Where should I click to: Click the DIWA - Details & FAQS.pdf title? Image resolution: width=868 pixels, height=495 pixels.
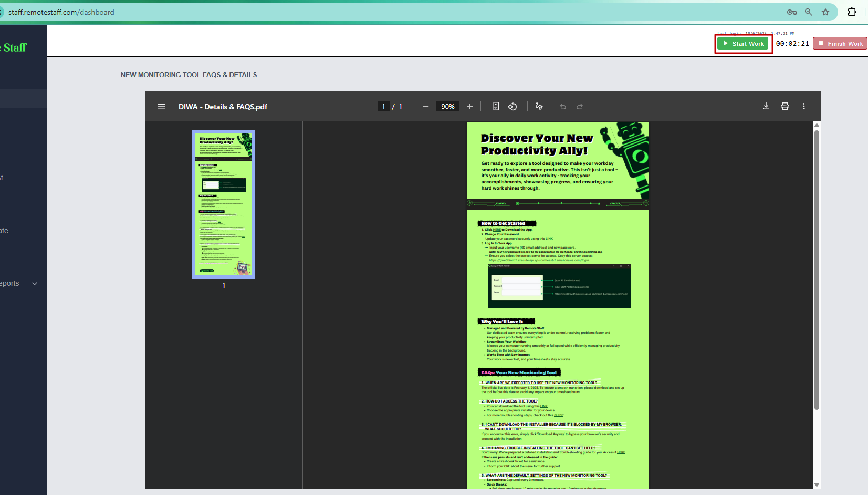coord(223,107)
